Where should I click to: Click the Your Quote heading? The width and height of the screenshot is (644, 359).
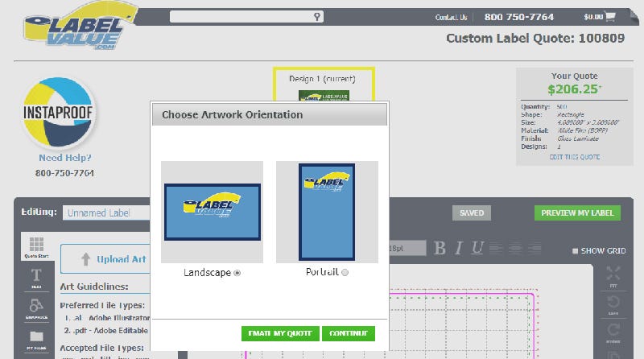pos(574,76)
